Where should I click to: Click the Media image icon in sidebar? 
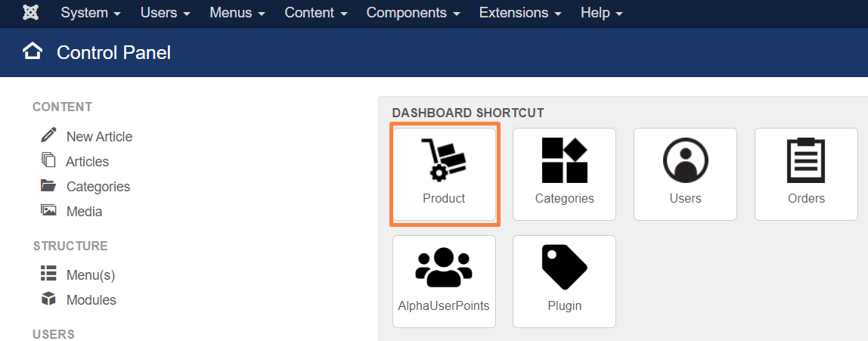48,210
